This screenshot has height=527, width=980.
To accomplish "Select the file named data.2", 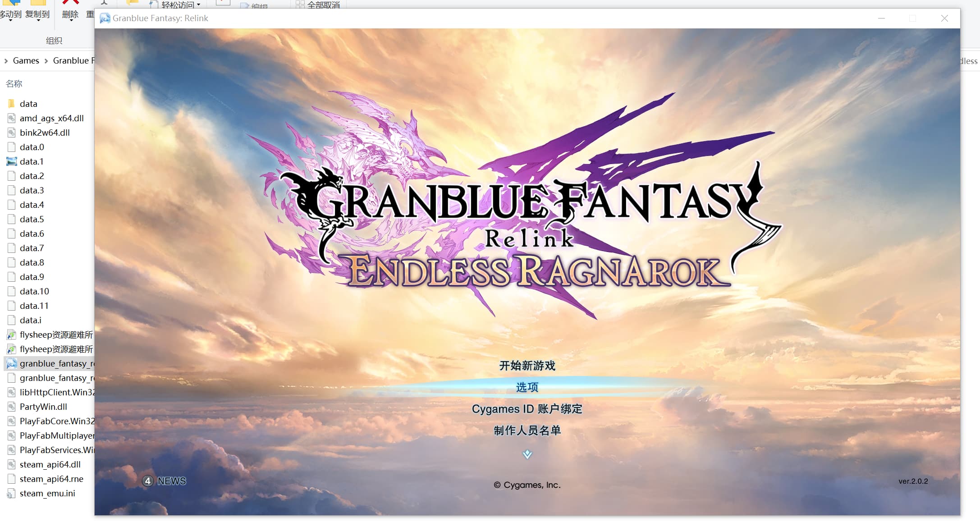I will (x=32, y=176).
